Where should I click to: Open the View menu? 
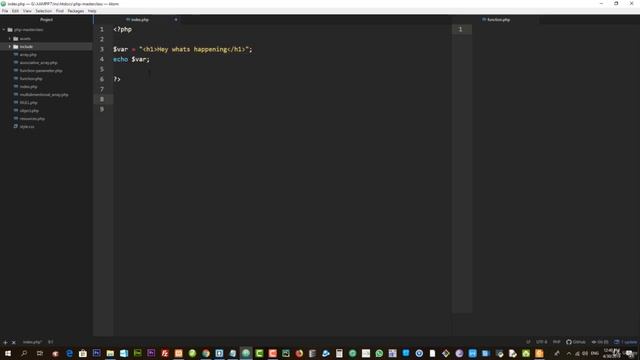[x=27, y=11]
